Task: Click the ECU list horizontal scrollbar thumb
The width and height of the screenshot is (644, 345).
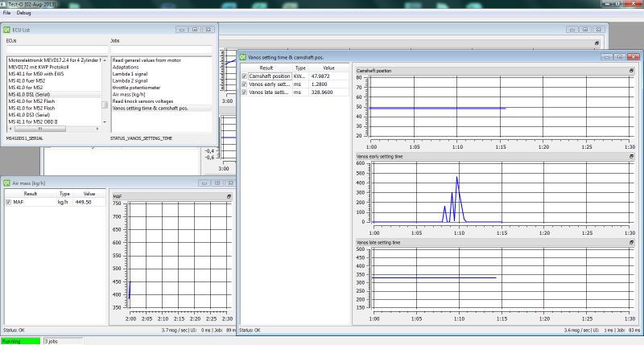Action: (x=39, y=129)
